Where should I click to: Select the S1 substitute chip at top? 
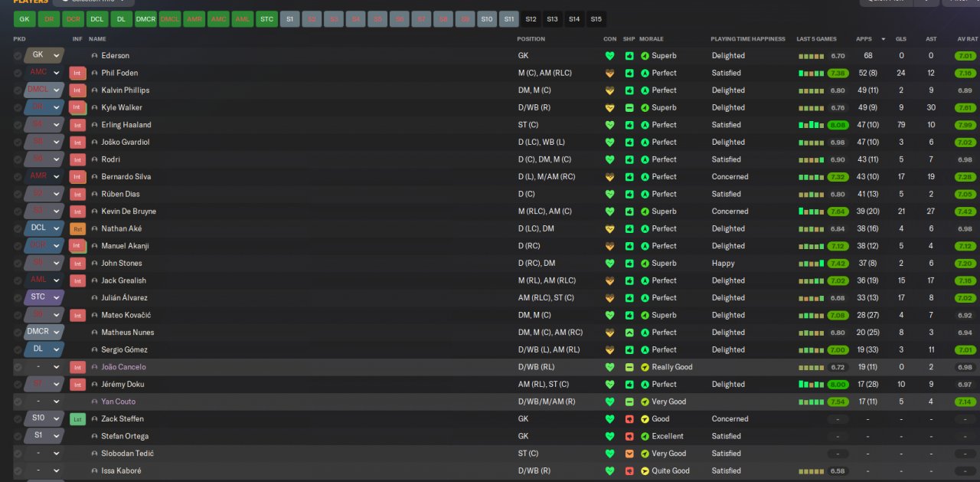tap(289, 19)
